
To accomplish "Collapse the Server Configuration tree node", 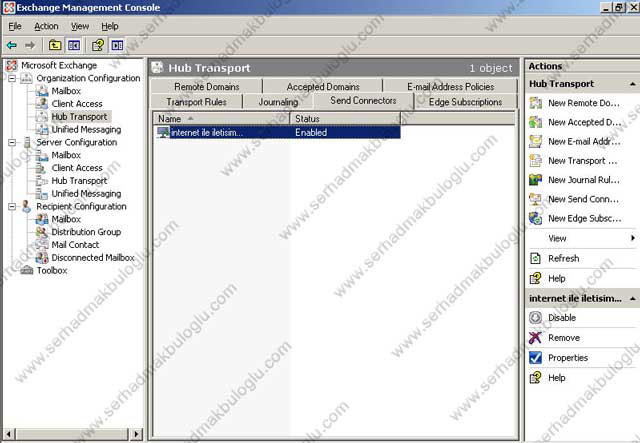I will 12,142.
